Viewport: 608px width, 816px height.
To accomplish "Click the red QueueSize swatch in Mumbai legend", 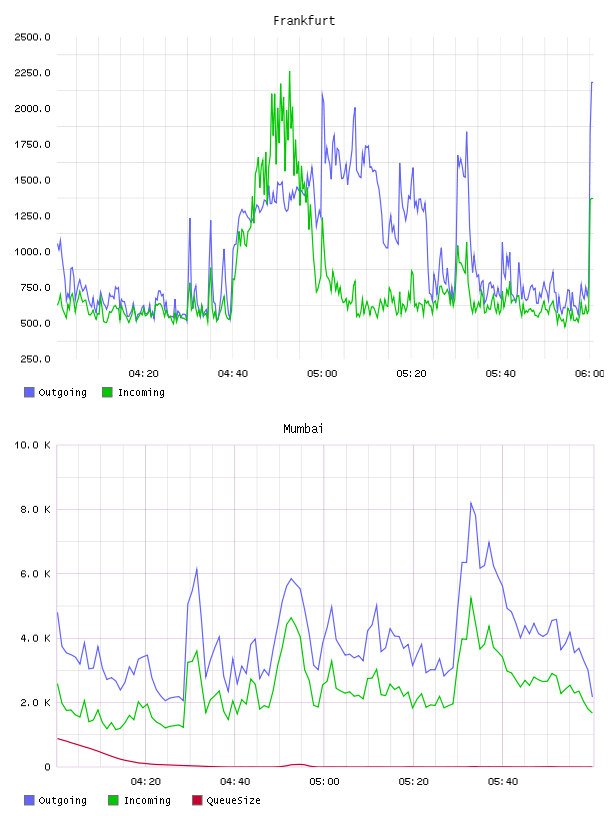I will coord(197,800).
